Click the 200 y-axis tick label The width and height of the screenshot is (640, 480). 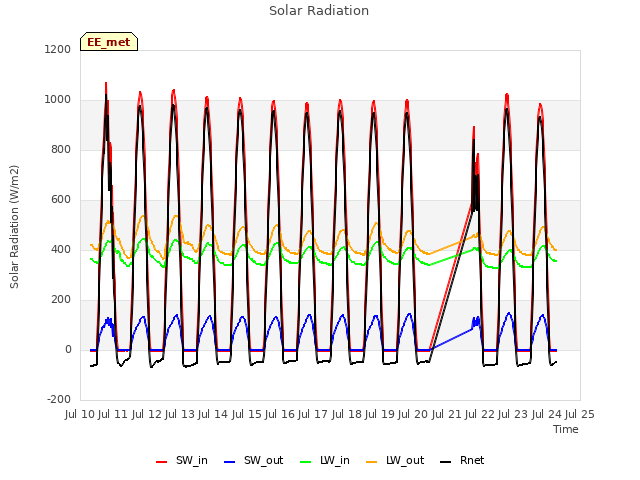60,300
